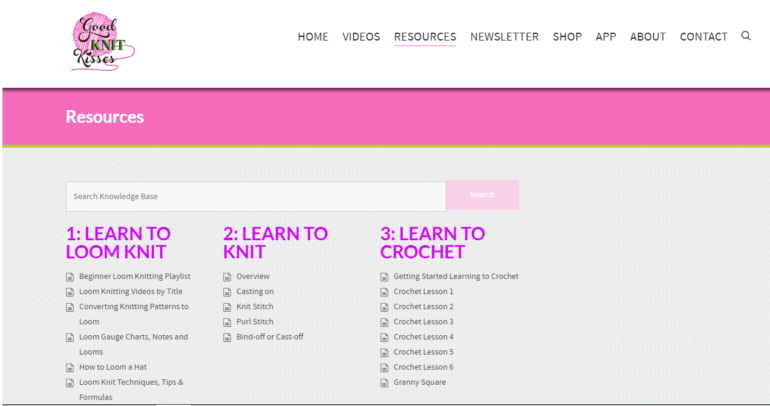The height and width of the screenshot is (406, 770).
Task: Click document icon beside Purl Stitch
Action: (x=227, y=323)
